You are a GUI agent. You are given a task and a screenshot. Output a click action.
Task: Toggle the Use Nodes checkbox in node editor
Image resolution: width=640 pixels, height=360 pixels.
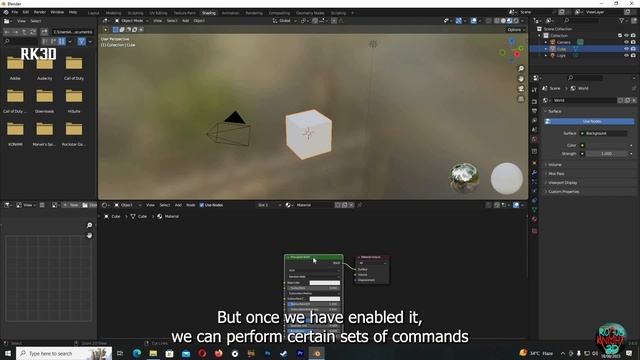pos(202,205)
